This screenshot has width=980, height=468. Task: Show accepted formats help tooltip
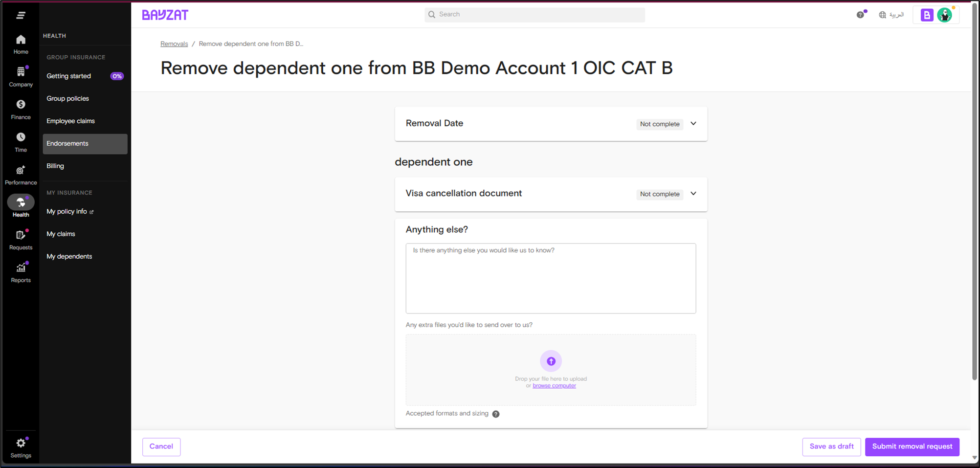pyautogui.click(x=496, y=414)
